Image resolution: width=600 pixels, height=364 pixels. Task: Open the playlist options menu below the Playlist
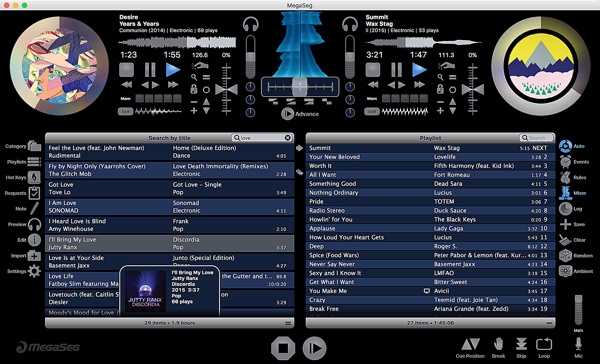549,323
